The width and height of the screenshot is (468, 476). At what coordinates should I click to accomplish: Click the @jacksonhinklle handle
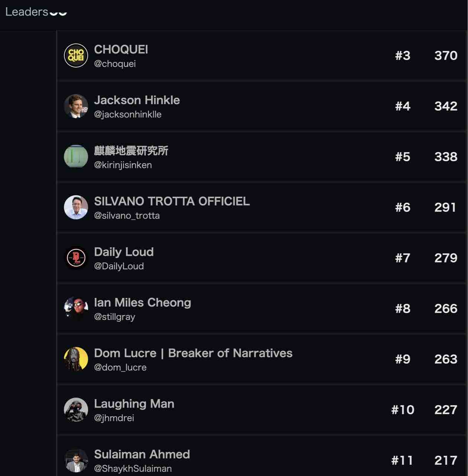[x=128, y=115]
